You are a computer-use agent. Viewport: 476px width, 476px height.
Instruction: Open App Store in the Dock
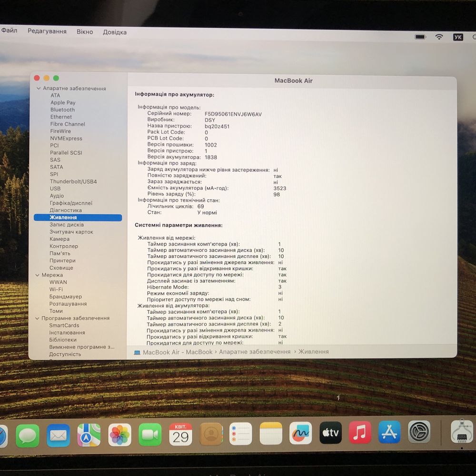pyautogui.click(x=389, y=432)
